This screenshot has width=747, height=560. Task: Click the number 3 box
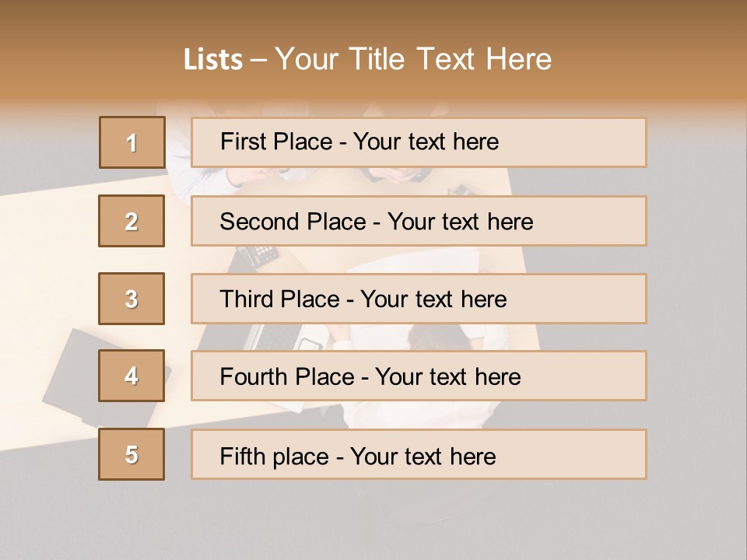132,299
